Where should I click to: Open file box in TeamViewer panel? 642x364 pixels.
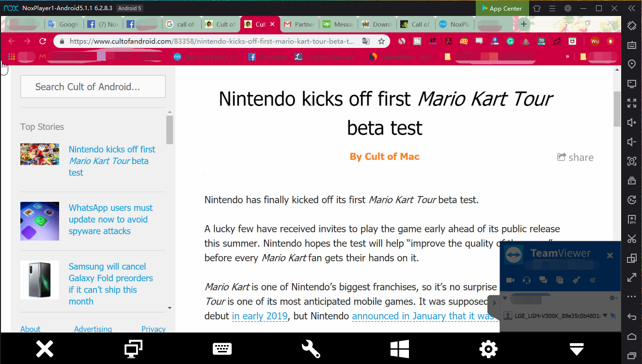pos(560,280)
